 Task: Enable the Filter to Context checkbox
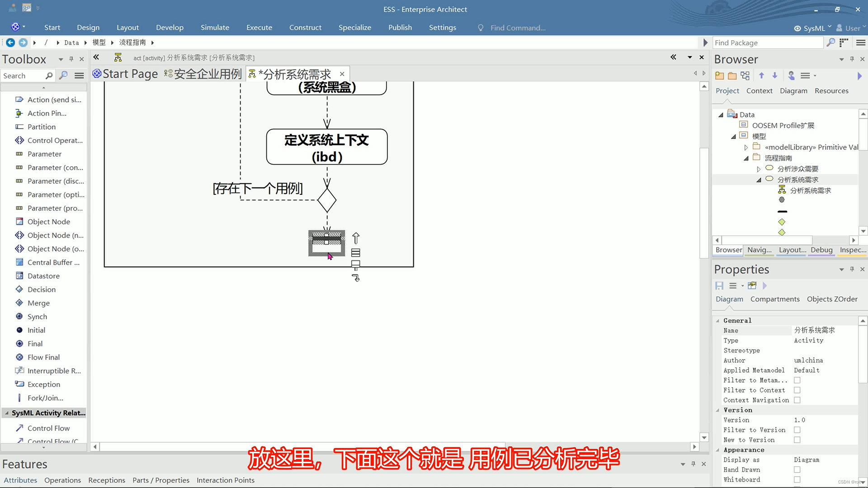point(797,390)
